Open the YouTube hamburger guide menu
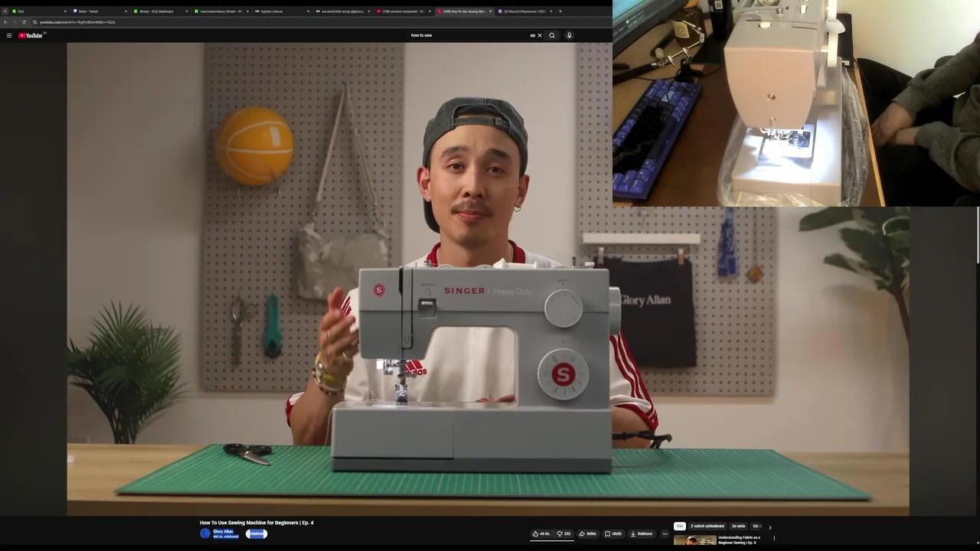The width and height of the screenshot is (980, 551). 8,35
